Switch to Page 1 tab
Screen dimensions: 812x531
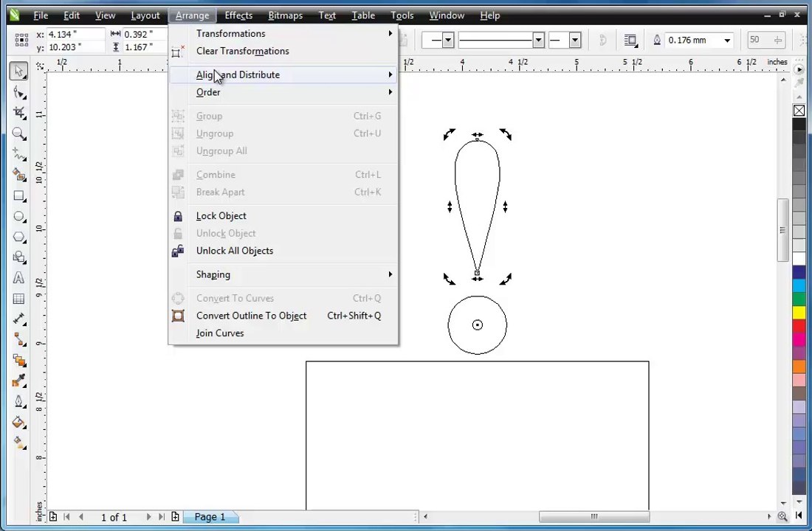point(210,516)
